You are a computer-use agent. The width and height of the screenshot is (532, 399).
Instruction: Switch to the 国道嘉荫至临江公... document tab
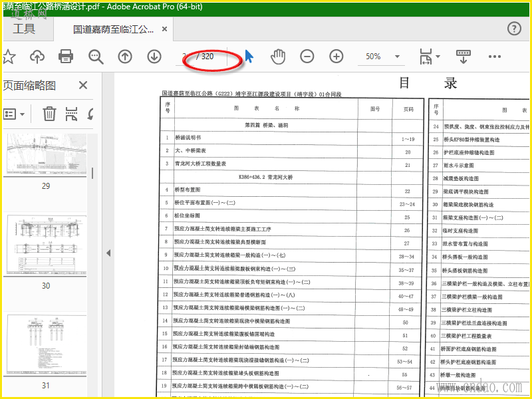pyautogui.click(x=113, y=29)
